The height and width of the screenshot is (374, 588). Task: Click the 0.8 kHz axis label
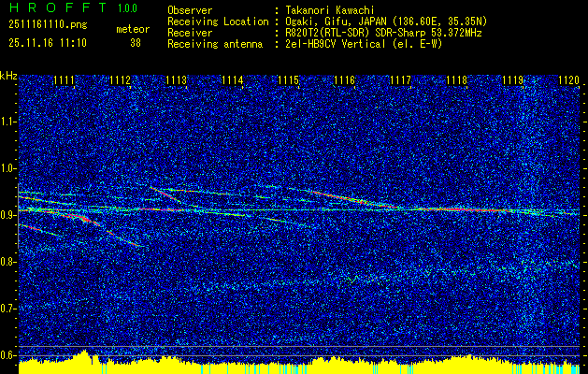[8, 262]
